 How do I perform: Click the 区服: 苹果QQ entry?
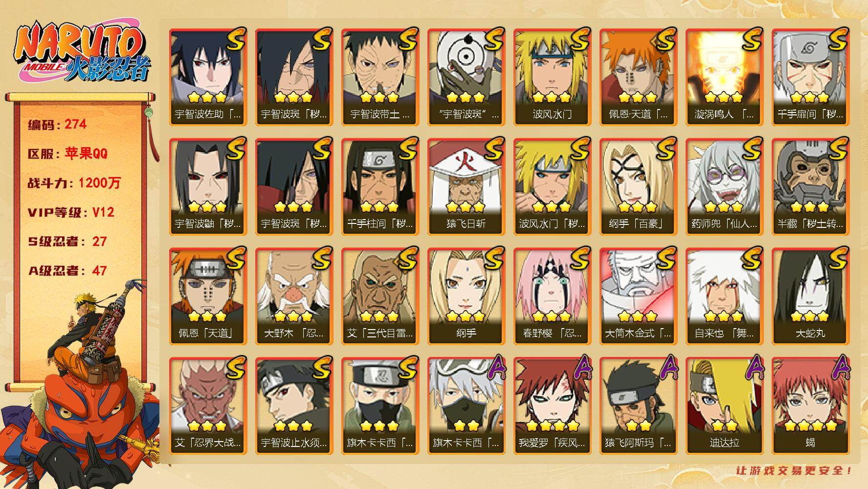pos(67,154)
